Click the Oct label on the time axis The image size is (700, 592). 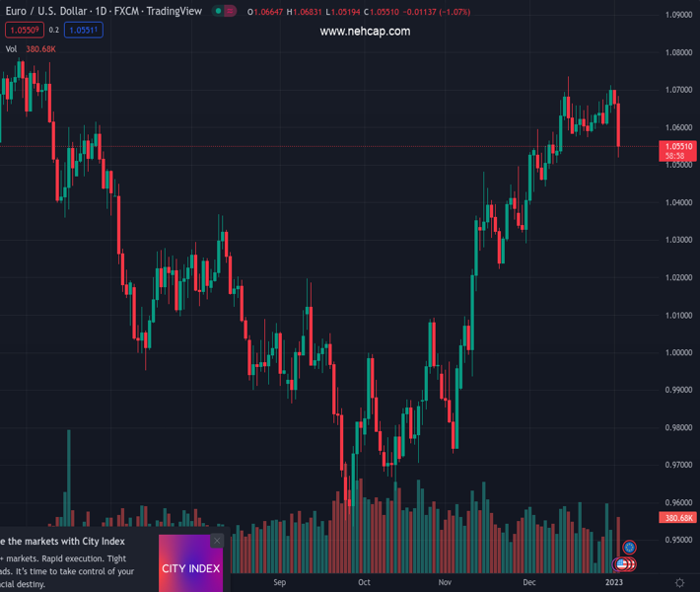[364, 583]
